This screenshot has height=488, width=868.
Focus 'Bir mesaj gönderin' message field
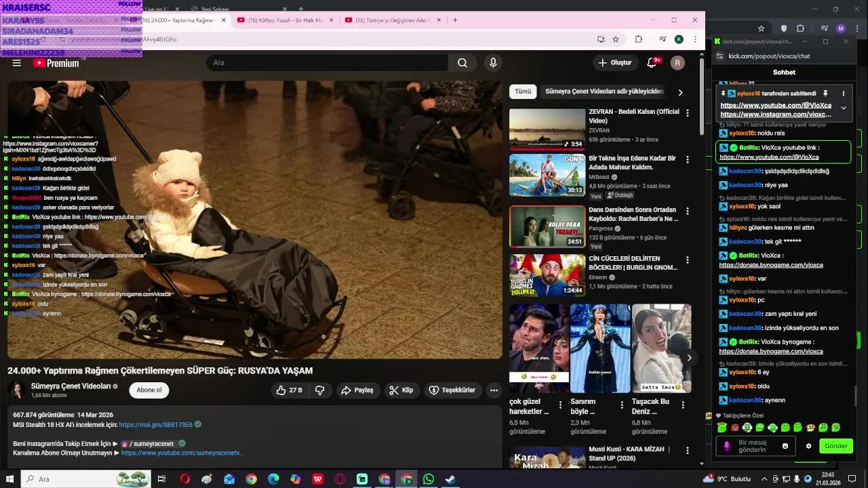(756, 446)
